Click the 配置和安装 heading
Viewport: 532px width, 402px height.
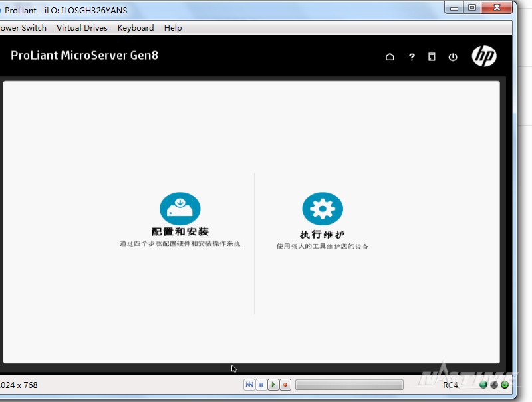(x=180, y=231)
